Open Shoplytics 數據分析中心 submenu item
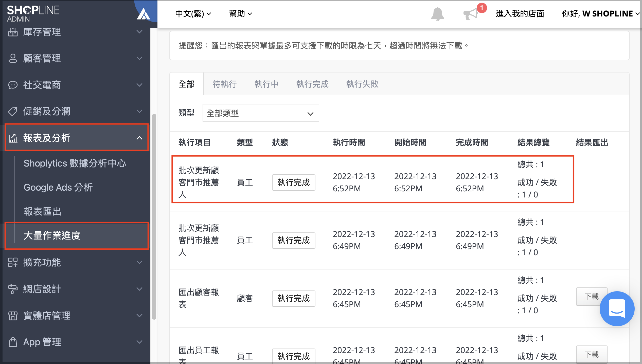Screen dimensions: 642x364 click(75, 163)
